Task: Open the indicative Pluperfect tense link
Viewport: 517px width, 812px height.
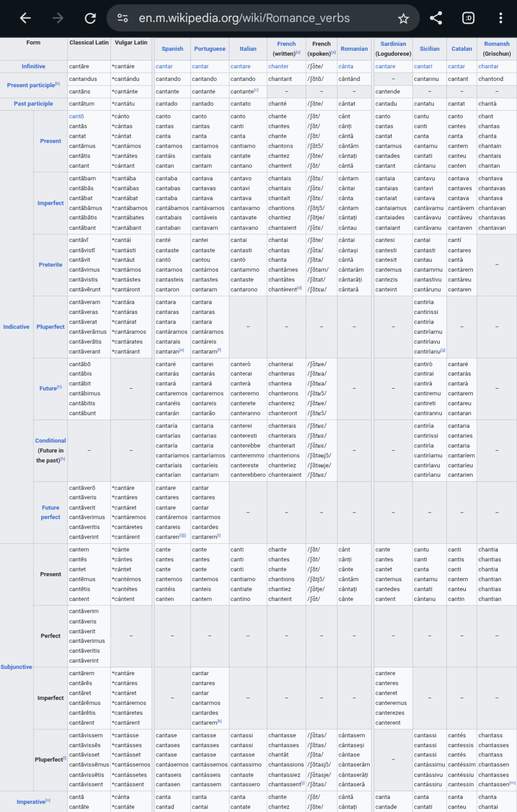Action: pos(50,327)
